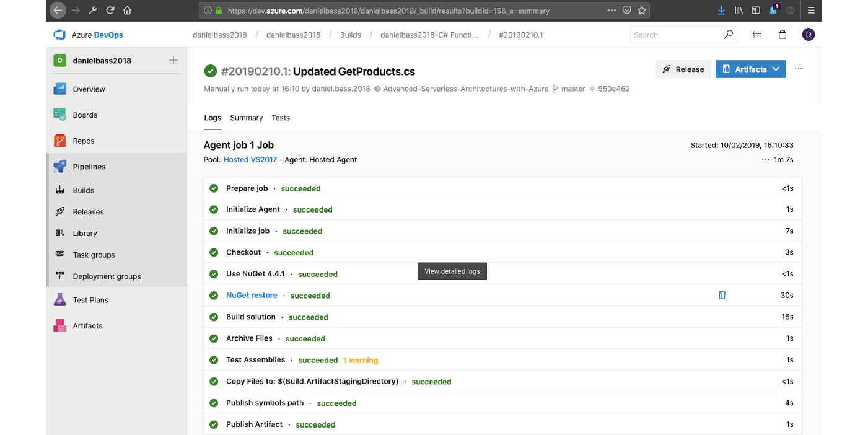Open the more actions ellipsis beside Artifacts
Image resolution: width=868 pixels, height=435 pixels.
pyautogui.click(x=798, y=69)
